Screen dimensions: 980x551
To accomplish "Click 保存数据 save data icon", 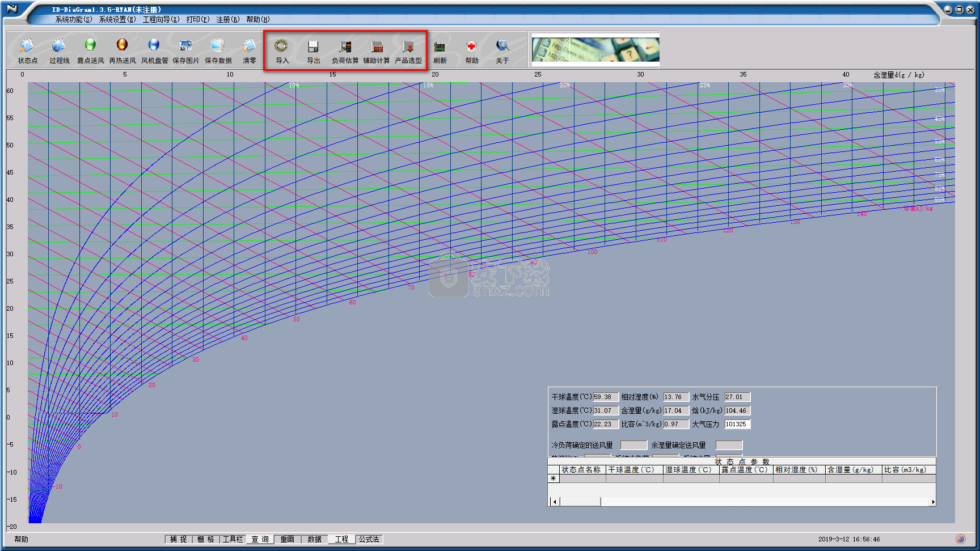I will [218, 50].
